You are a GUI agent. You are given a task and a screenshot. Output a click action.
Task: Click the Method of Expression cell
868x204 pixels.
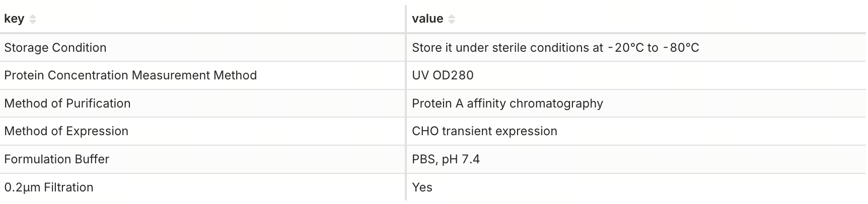(66, 131)
